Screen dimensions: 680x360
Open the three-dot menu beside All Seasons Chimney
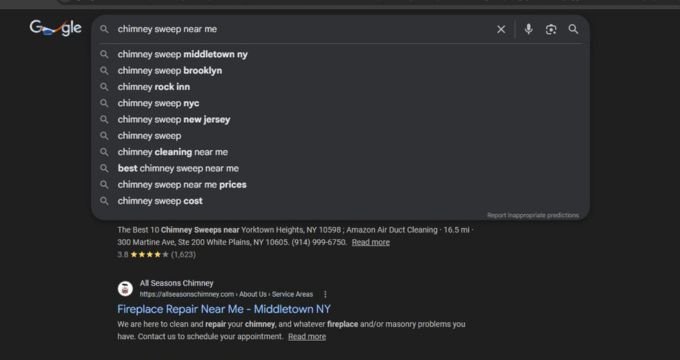click(325, 295)
